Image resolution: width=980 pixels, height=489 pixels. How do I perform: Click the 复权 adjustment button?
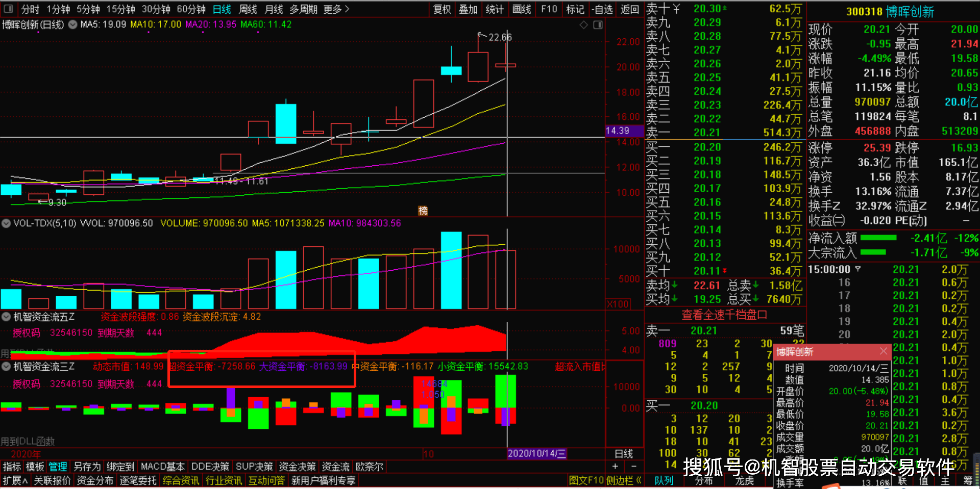point(442,9)
